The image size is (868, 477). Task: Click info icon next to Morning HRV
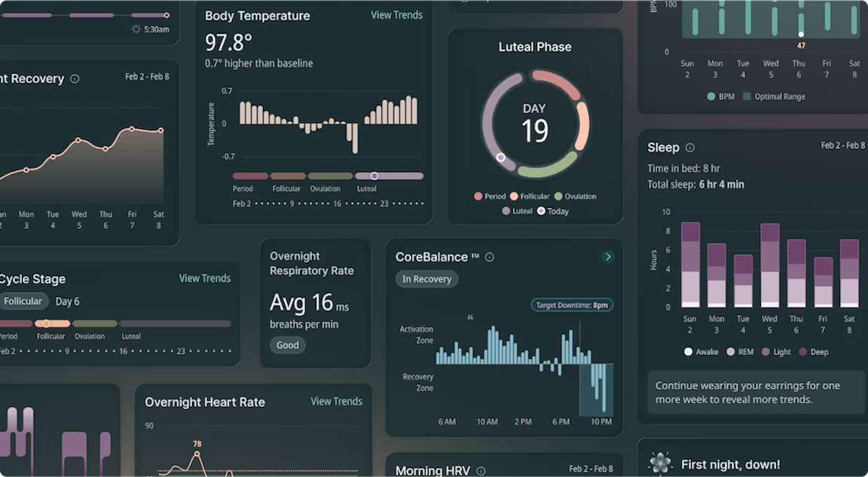click(481, 471)
